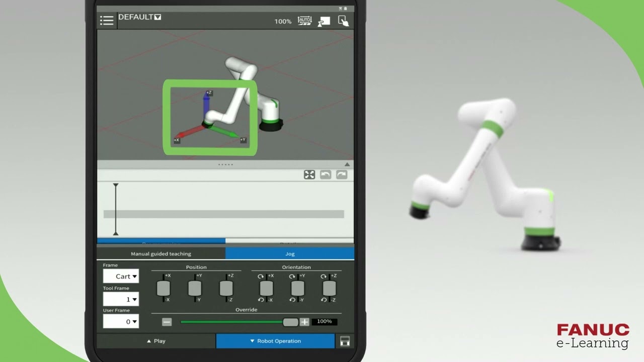
Task: Click the +X axis label in 3D view
Action: coord(177,140)
